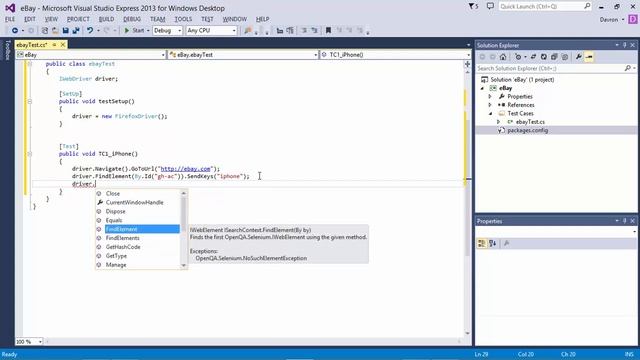Open the TOOLS menu

[x=183, y=19]
